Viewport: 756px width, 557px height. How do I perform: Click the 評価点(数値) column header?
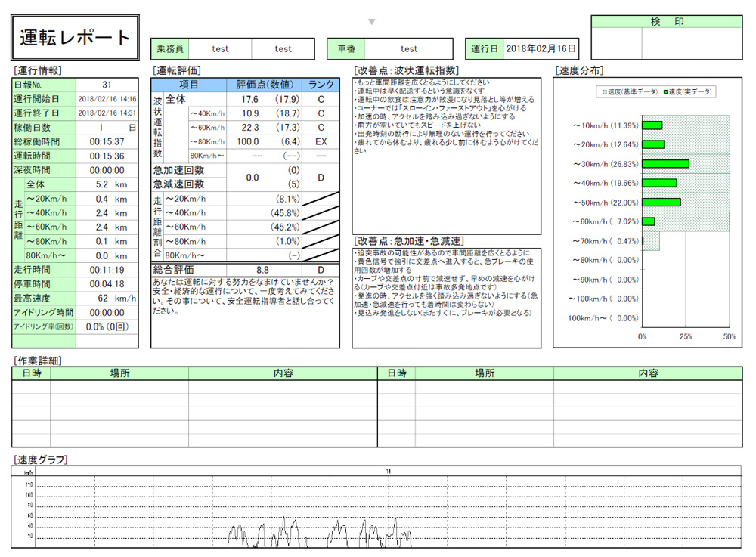point(265,85)
